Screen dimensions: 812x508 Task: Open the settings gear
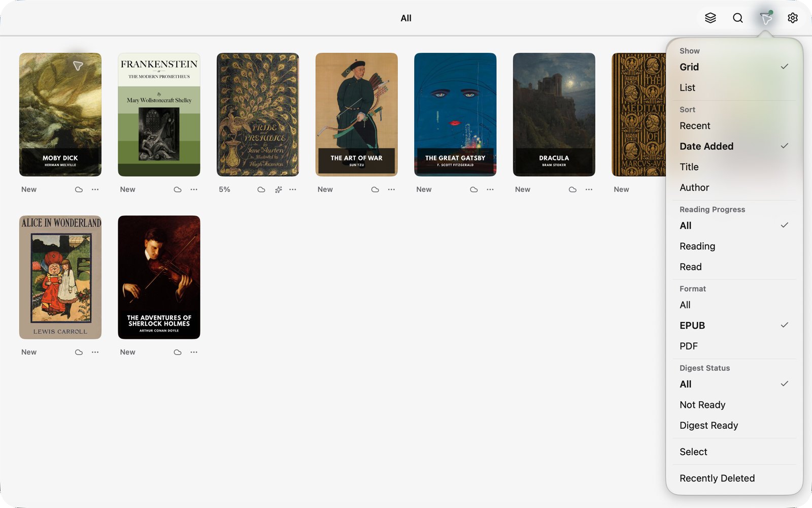click(x=793, y=18)
